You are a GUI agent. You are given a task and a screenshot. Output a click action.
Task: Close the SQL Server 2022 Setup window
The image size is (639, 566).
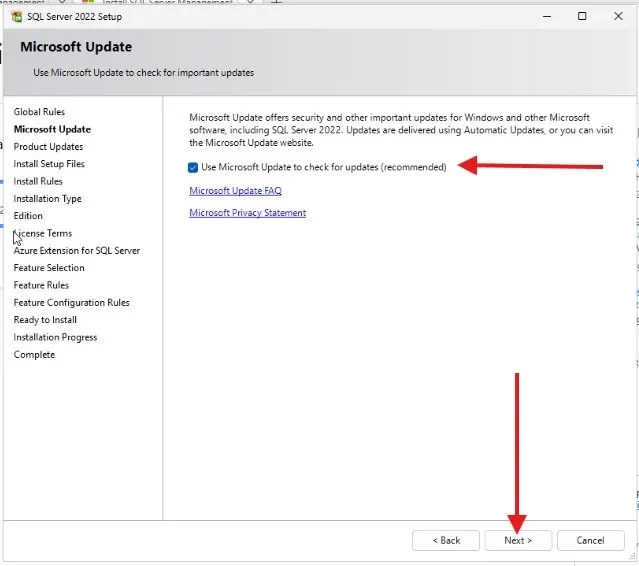point(618,16)
